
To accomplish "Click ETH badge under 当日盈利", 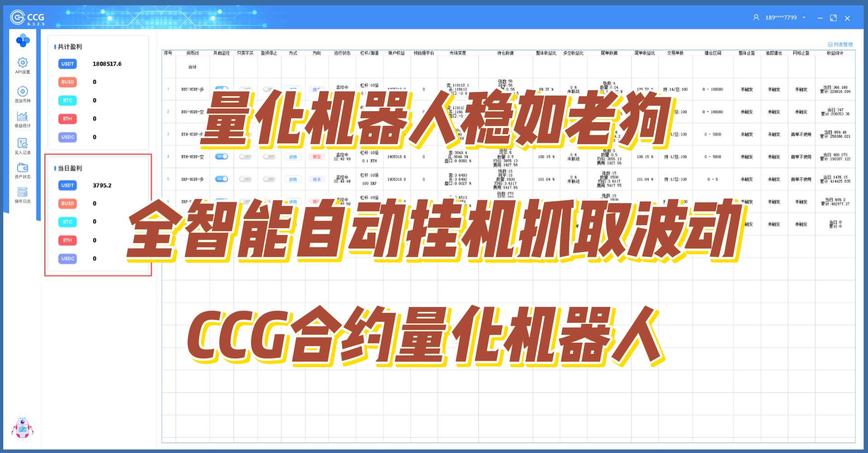I will click(x=67, y=240).
